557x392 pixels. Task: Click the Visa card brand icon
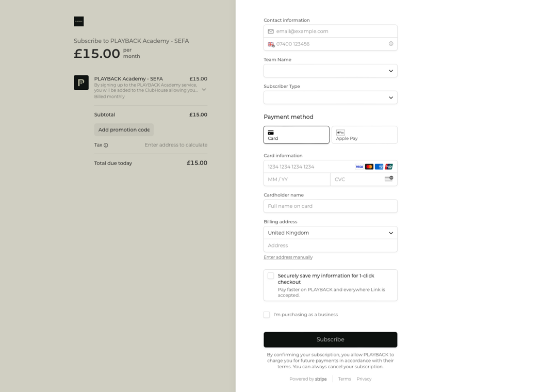(x=359, y=166)
